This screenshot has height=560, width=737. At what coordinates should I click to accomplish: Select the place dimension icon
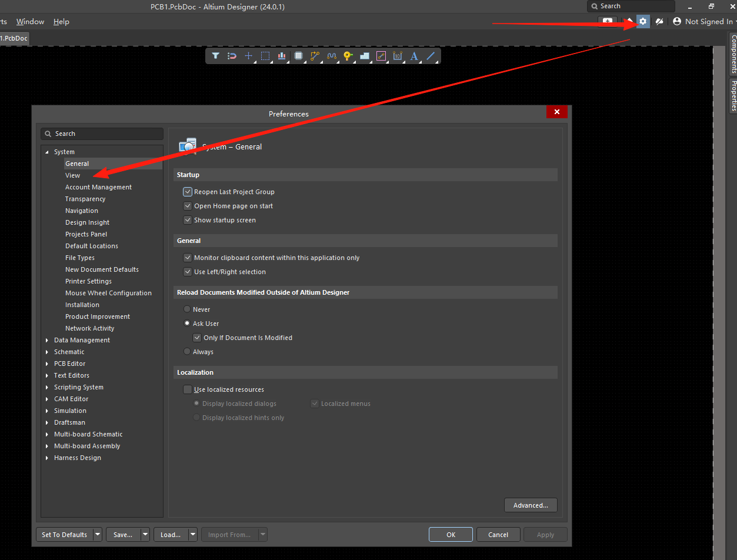tap(398, 56)
